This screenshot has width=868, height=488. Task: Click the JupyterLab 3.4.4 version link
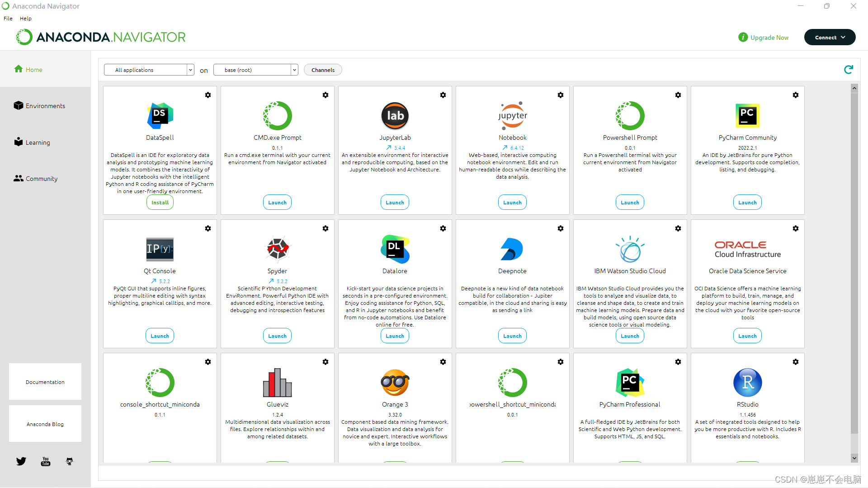tap(396, 148)
